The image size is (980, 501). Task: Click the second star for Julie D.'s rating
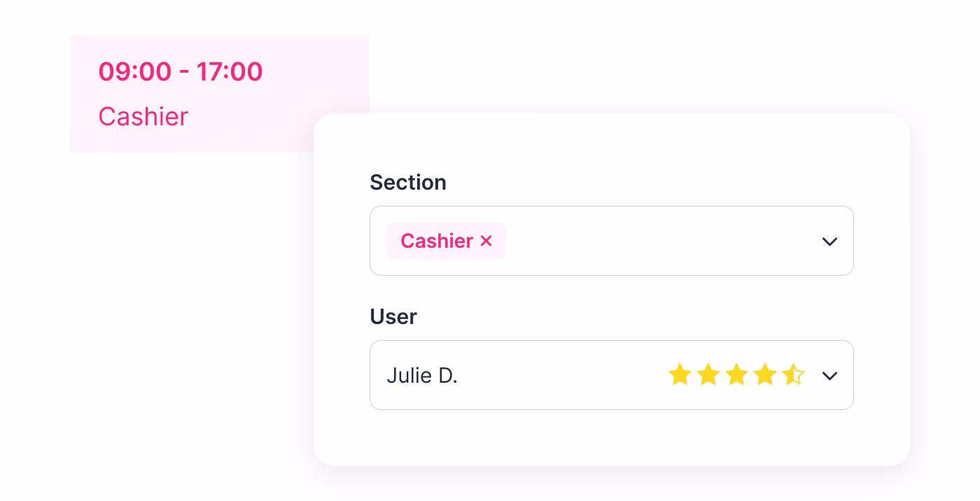(708, 375)
